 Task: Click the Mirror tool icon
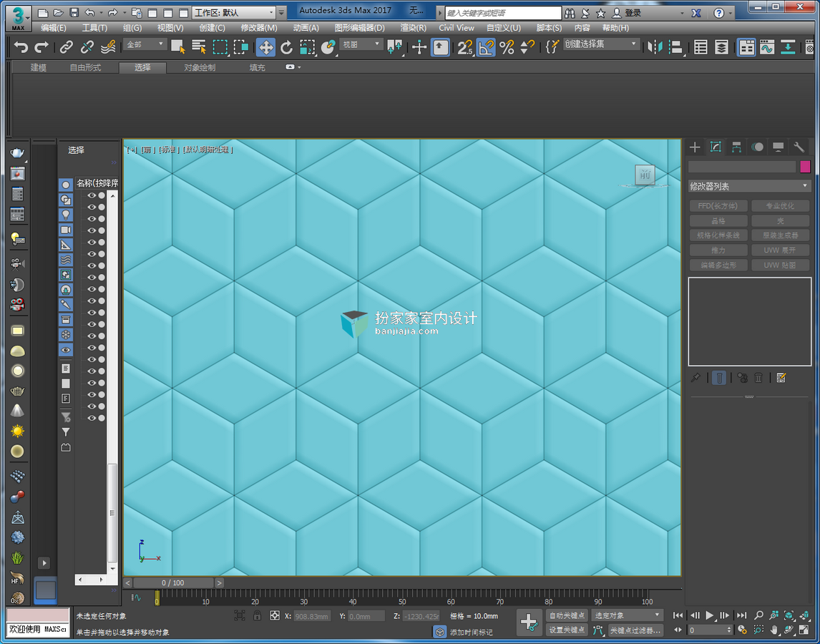[x=654, y=48]
